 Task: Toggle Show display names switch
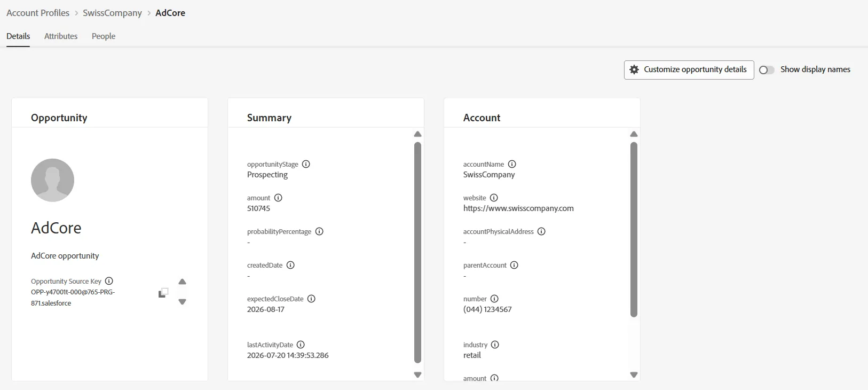(x=767, y=70)
